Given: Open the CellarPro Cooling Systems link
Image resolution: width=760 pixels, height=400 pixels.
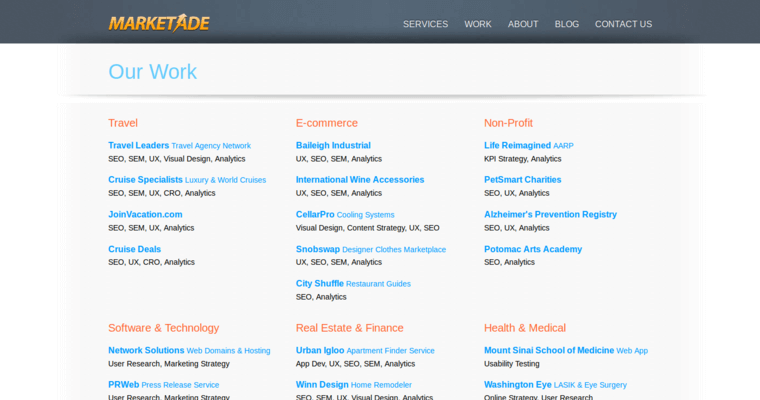Looking at the screenshot, I should [x=345, y=214].
